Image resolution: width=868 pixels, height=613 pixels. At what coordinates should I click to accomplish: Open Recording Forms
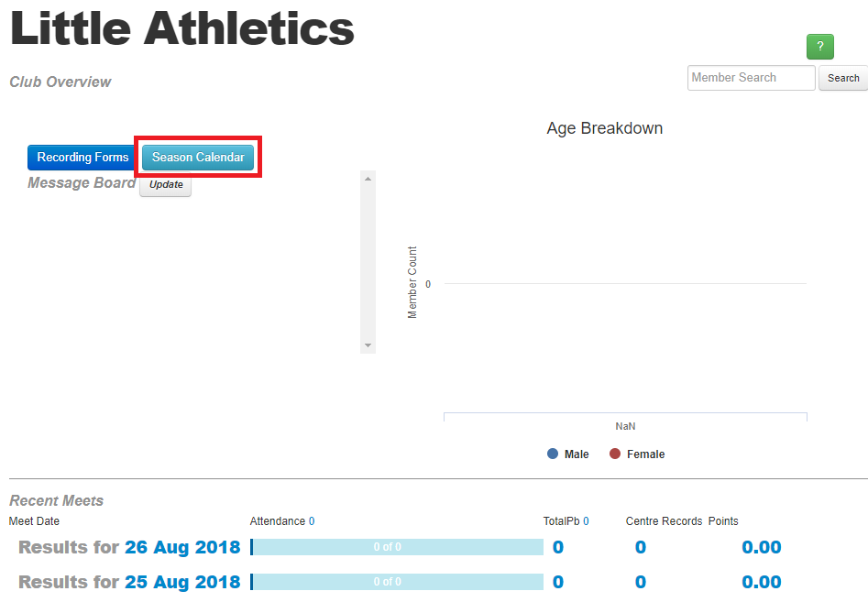click(82, 157)
